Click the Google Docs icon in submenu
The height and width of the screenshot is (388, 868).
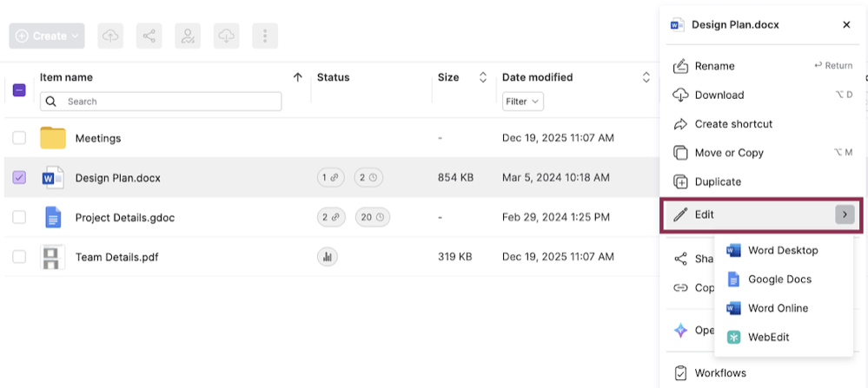click(x=733, y=279)
